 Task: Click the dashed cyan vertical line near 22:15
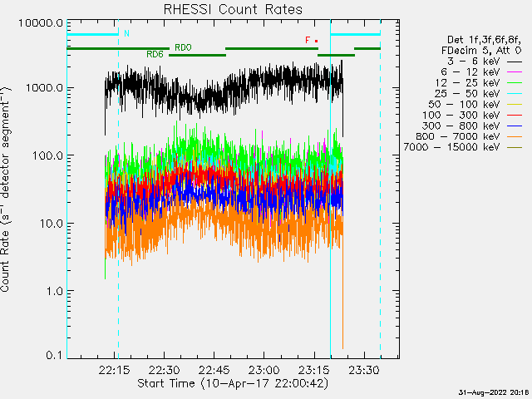click(118, 189)
